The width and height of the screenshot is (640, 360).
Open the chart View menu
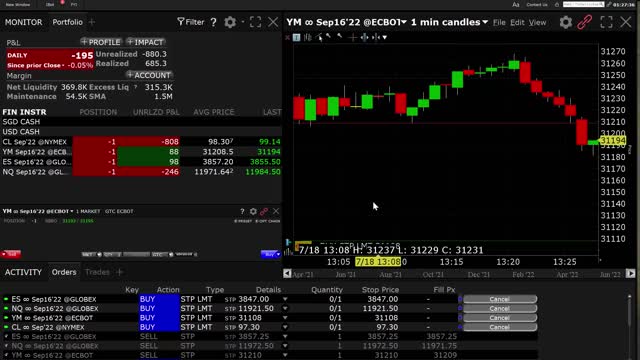point(538,22)
